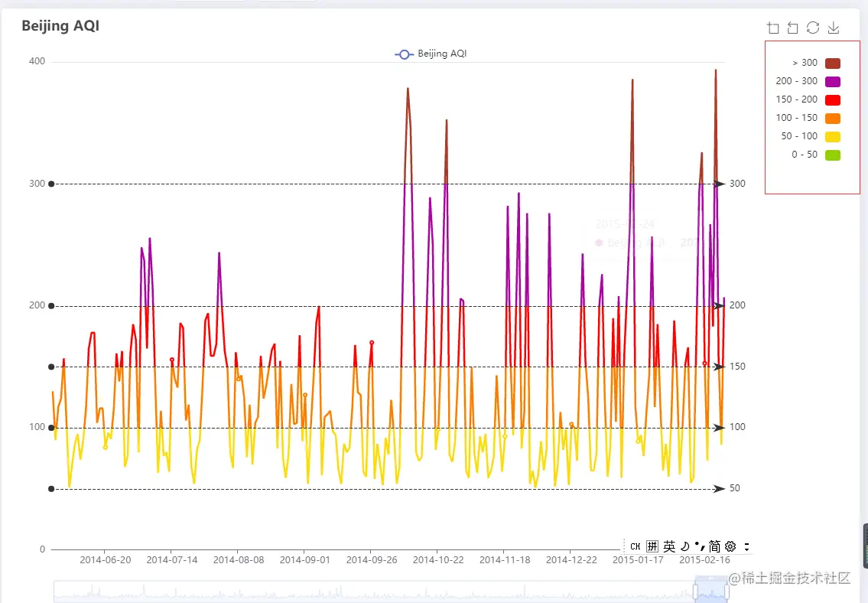Screen dimensions: 868x603
Task: Toggle the > 300 range piece
Action: click(816, 63)
